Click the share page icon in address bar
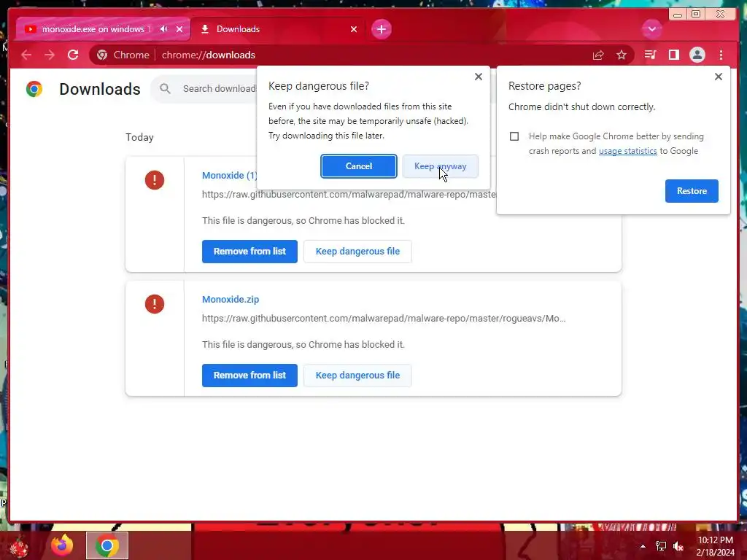Image resolution: width=747 pixels, height=560 pixels. point(598,55)
